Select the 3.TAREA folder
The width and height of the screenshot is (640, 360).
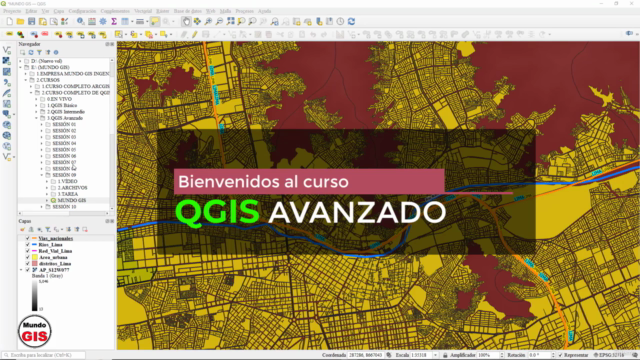(68, 194)
